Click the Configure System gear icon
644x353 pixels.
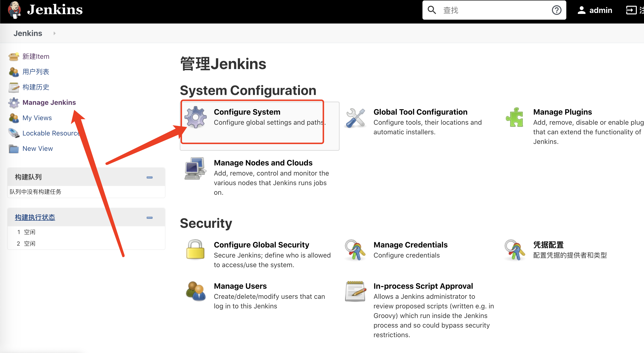pyautogui.click(x=195, y=117)
